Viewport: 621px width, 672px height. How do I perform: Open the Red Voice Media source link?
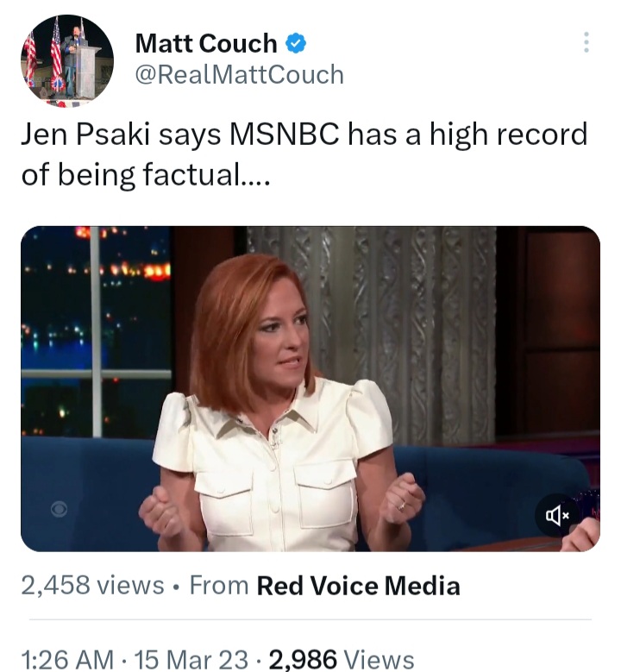pos(358,586)
